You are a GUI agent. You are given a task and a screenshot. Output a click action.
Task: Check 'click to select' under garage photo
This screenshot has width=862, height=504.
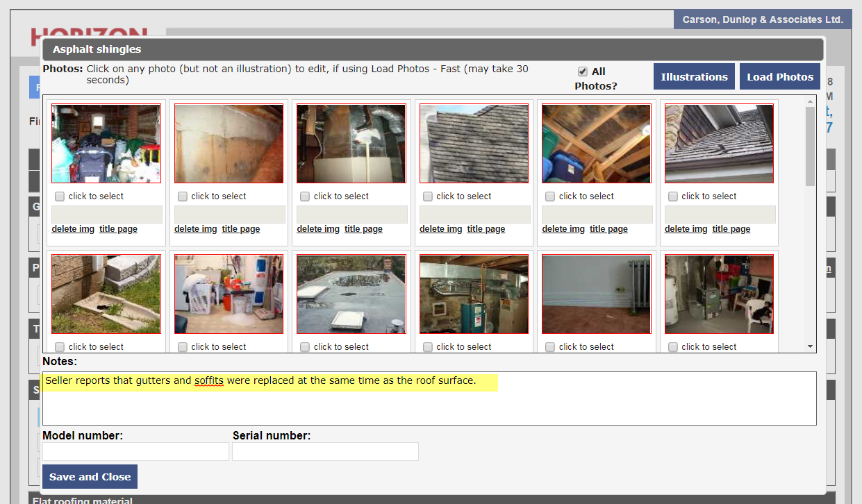[x=60, y=196]
